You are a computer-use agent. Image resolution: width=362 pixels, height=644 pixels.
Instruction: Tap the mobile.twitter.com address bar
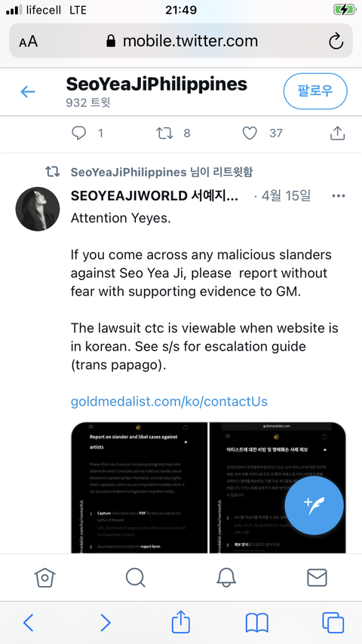[181, 41]
